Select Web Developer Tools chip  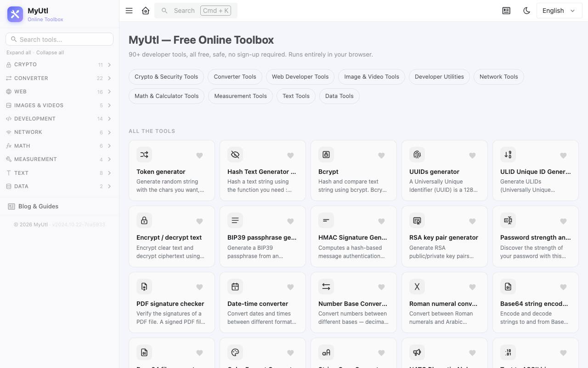click(300, 77)
